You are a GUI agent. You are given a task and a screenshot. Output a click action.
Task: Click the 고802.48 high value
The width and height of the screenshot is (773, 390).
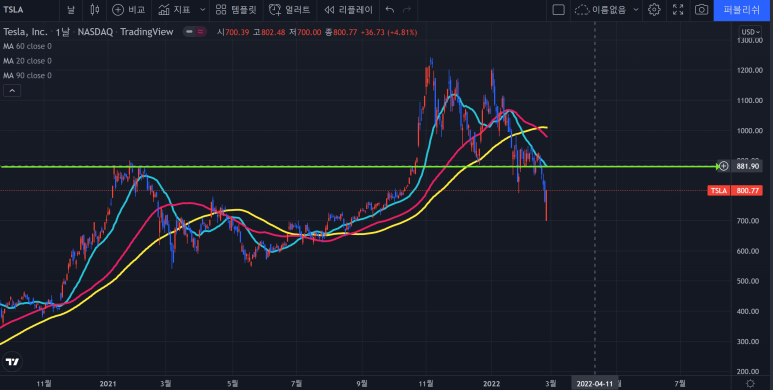tap(269, 32)
